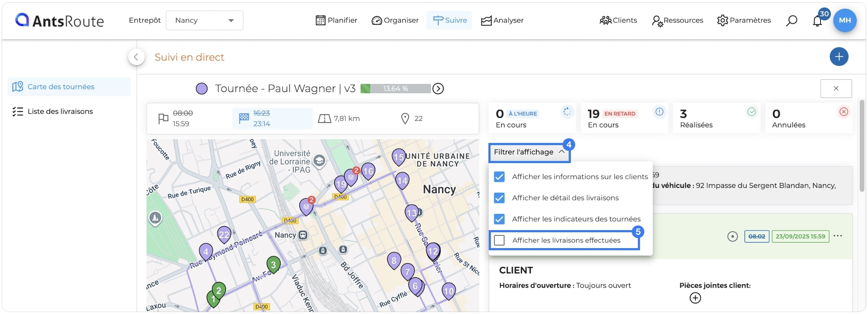Collapse the Filtrer l'affichage dropdown
The height and width of the screenshot is (314, 868).
click(x=529, y=152)
